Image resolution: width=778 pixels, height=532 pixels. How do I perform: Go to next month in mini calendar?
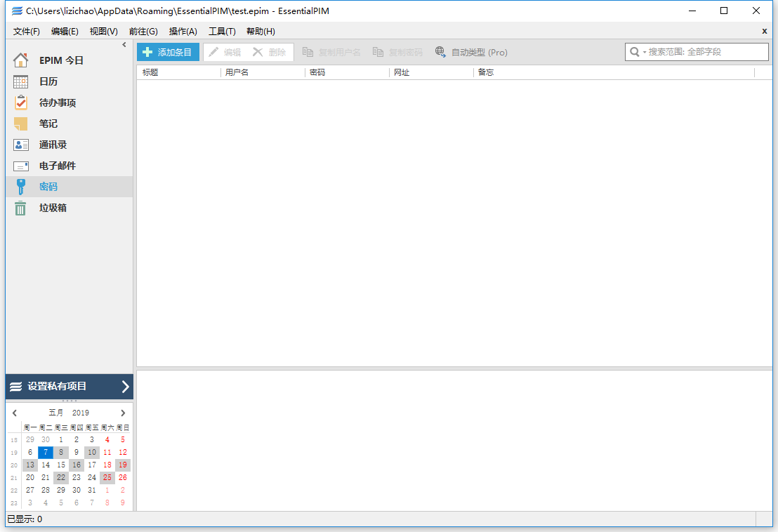124,413
